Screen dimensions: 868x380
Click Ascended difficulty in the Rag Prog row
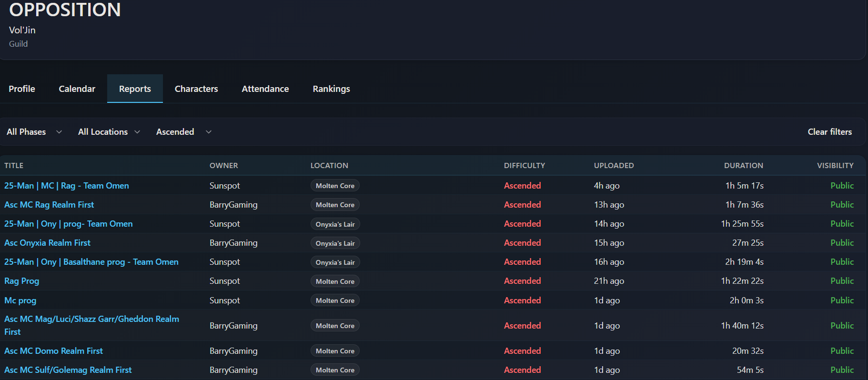(523, 281)
